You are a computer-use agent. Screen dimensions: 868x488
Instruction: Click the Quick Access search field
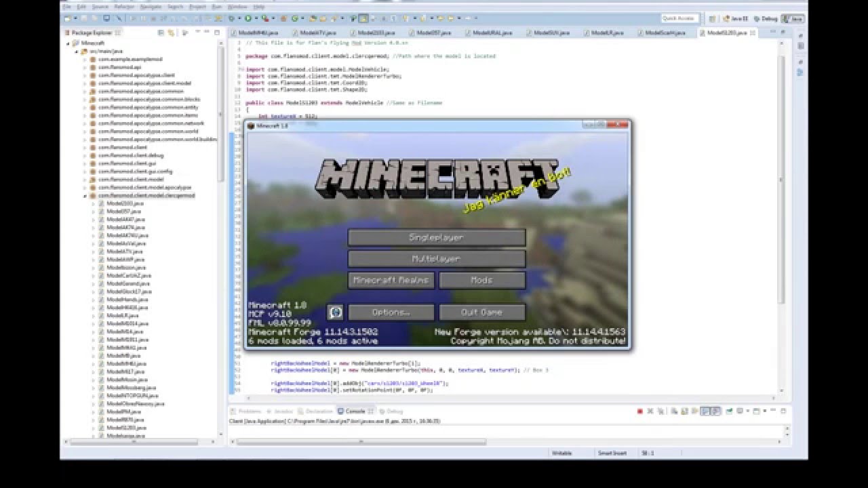click(x=680, y=18)
